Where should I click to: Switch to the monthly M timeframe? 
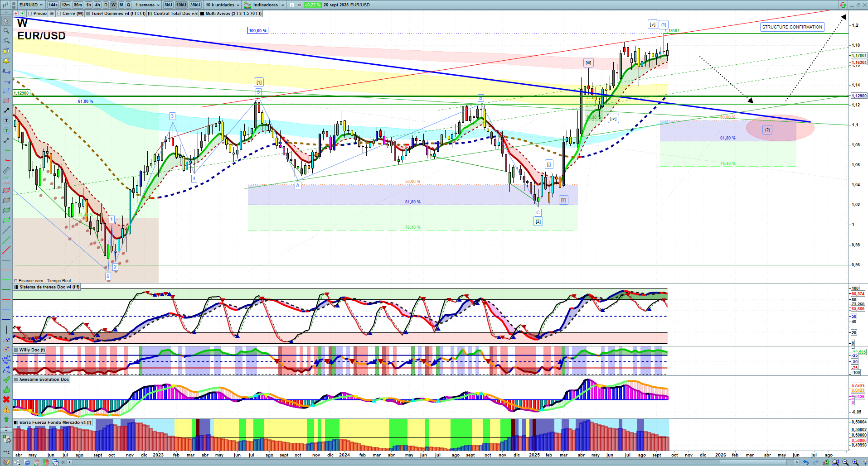tap(121, 5)
